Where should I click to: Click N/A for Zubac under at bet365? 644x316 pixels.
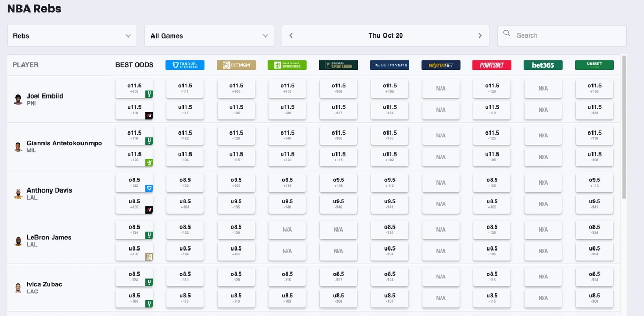pos(543,298)
